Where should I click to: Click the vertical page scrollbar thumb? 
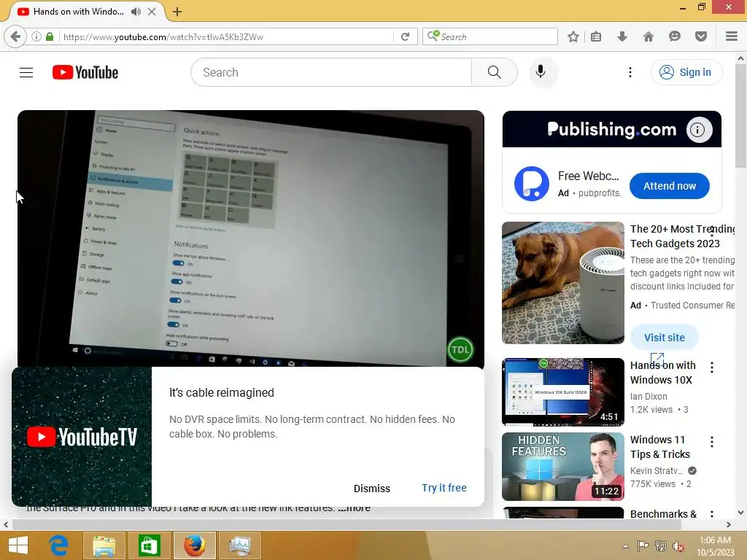[x=740, y=116]
